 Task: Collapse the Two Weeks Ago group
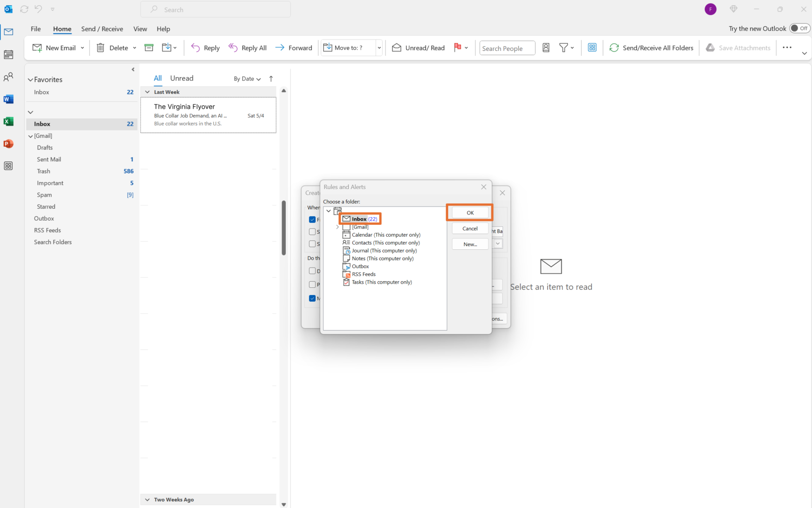click(x=147, y=500)
